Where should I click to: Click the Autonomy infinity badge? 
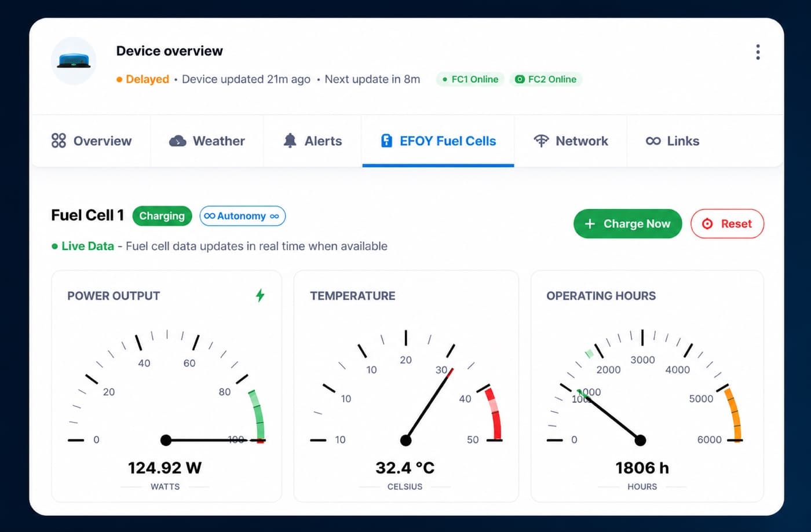(242, 216)
